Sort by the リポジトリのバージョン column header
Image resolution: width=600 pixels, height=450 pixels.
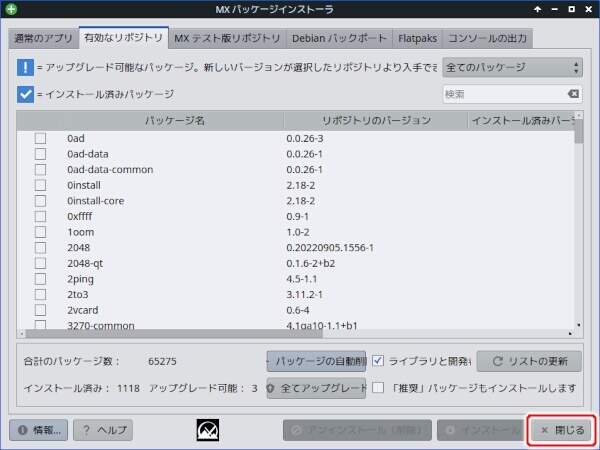click(376, 121)
